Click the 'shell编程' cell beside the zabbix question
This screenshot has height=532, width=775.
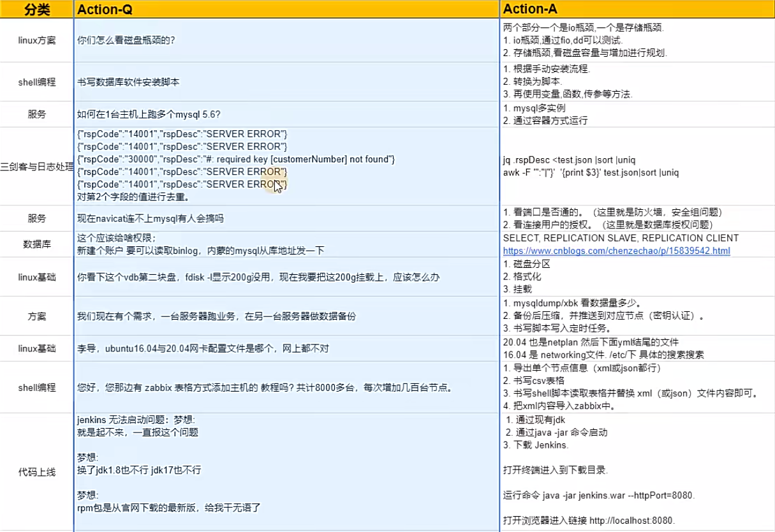(36, 387)
